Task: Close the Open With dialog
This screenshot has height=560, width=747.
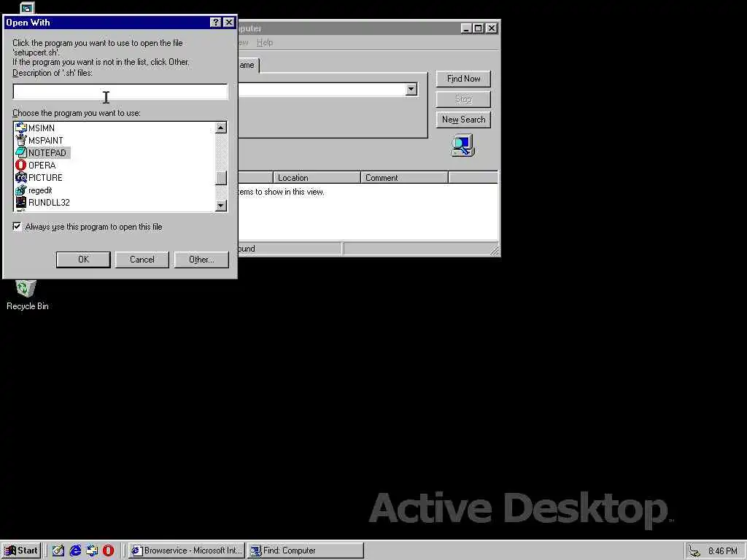Action: click(x=228, y=23)
